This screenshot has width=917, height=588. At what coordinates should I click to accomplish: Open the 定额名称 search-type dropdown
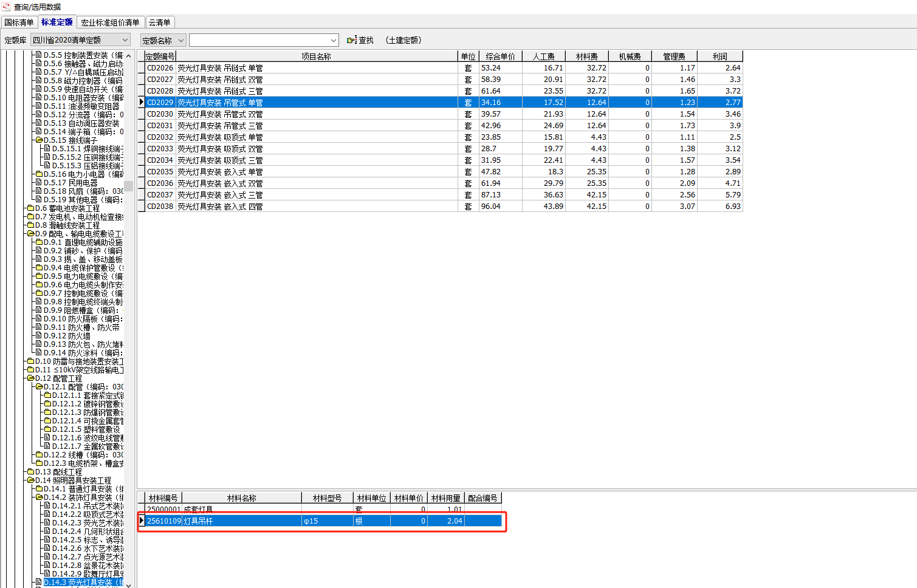point(180,41)
